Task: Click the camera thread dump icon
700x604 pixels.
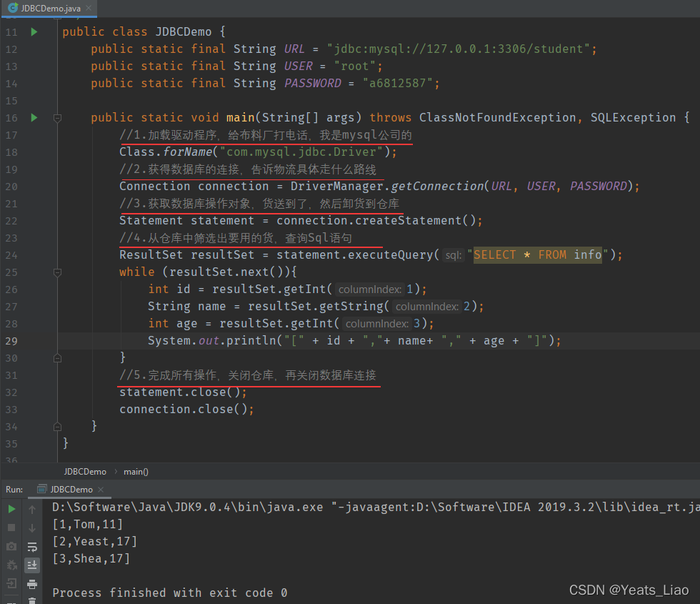Action: [11, 546]
